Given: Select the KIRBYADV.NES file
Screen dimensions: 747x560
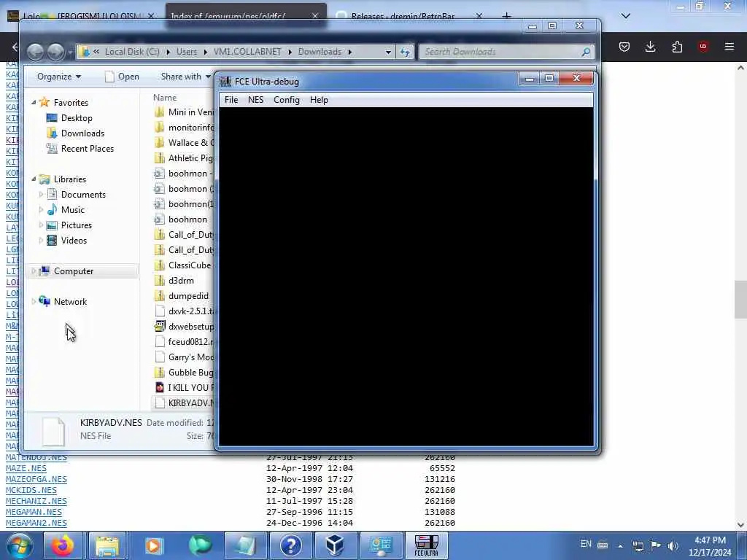Looking at the screenshot, I should pyautogui.click(x=184, y=402).
